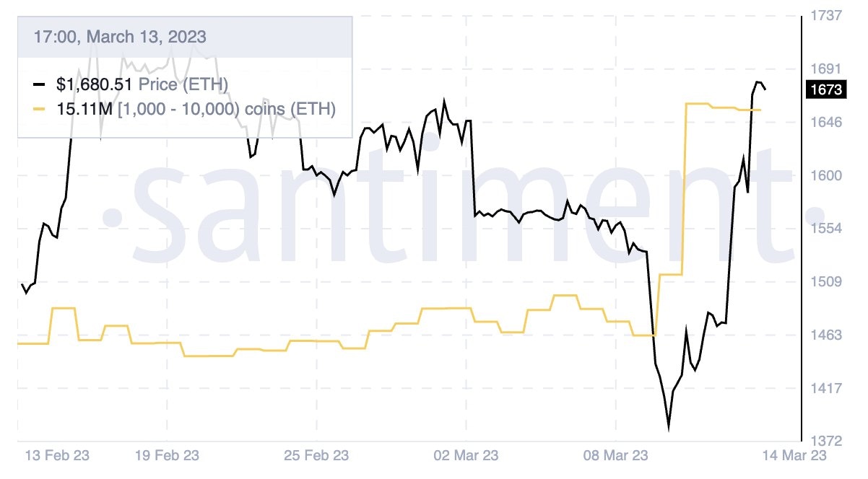Click the $1,680.51 Price (ETH) label
This screenshot has width=868, height=479.
pos(142,85)
